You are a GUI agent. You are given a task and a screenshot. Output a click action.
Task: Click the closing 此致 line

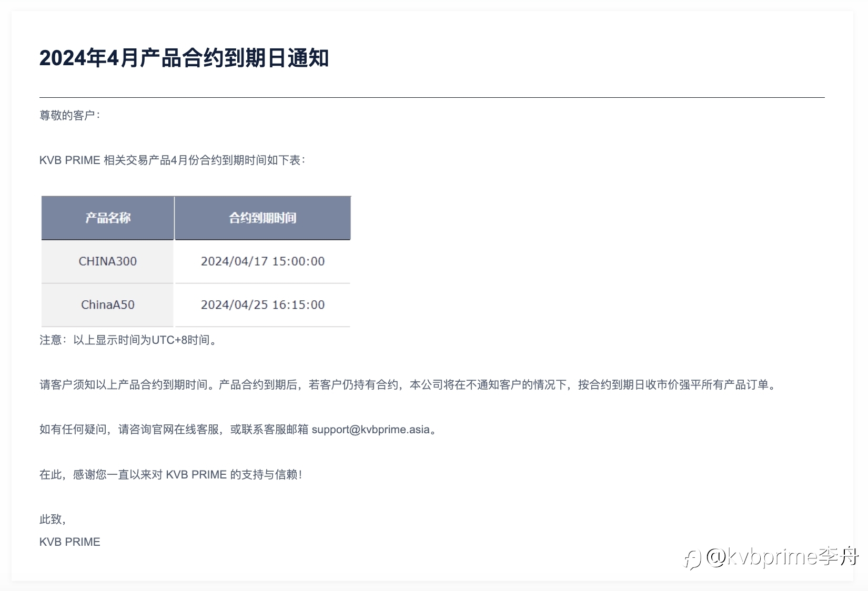(x=53, y=519)
